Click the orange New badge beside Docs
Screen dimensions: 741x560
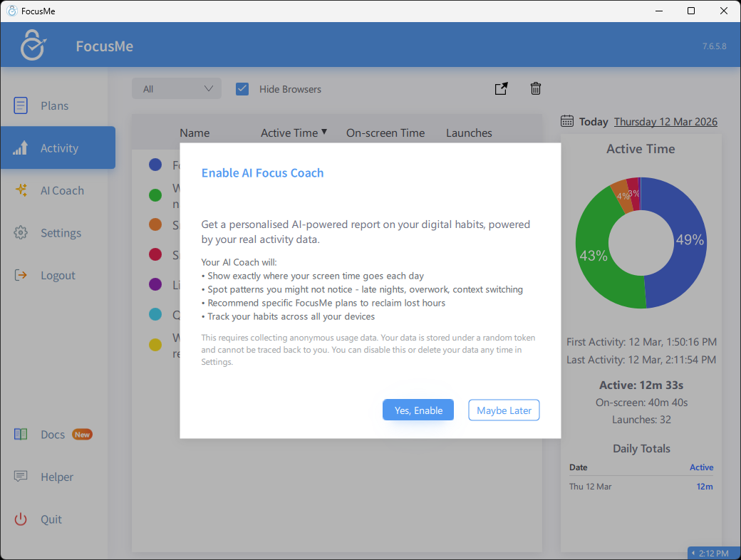[x=82, y=435]
